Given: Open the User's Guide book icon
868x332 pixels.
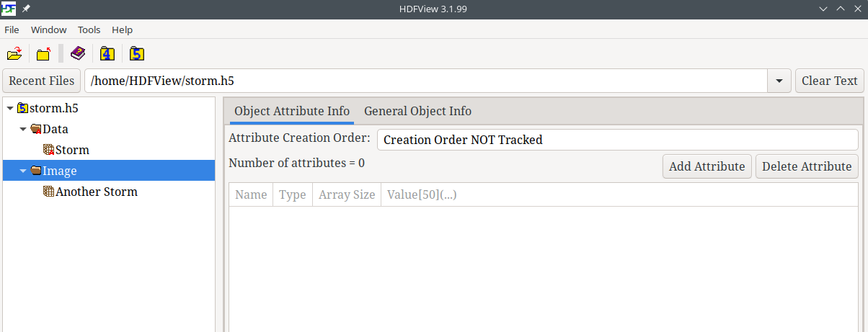Looking at the screenshot, I should [x=78, y=54].
